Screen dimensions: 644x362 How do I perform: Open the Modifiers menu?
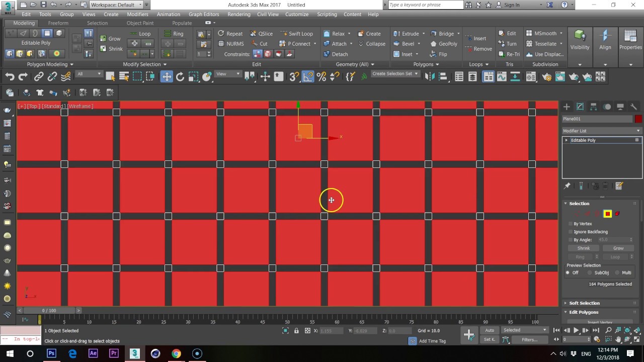[137, 14]
